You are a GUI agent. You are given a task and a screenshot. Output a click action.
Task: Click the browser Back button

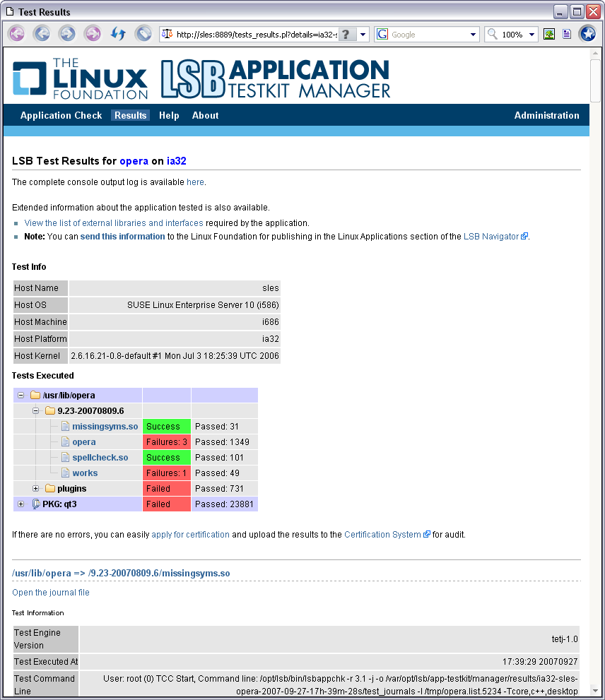(x=42, y=34)
